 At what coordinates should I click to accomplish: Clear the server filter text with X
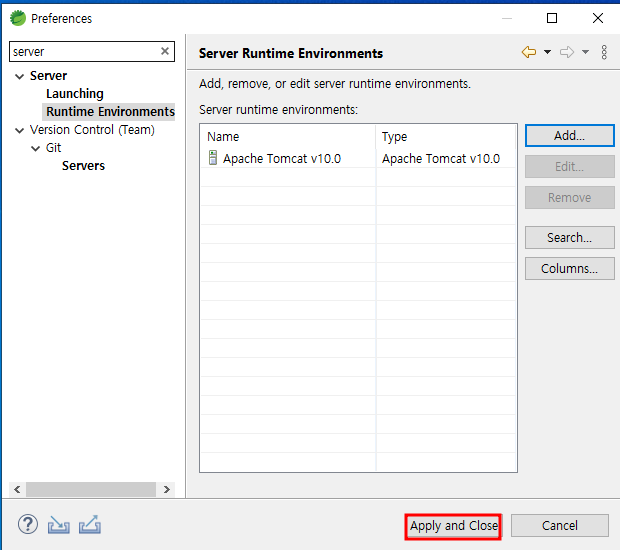[165, 51]
